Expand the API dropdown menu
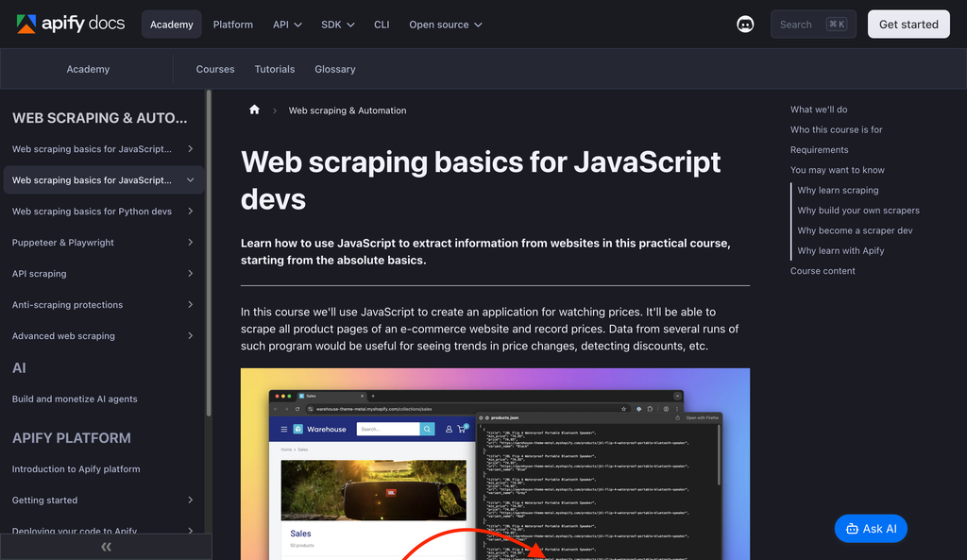This screenshot has height=560, width=967. click(287, 24)
